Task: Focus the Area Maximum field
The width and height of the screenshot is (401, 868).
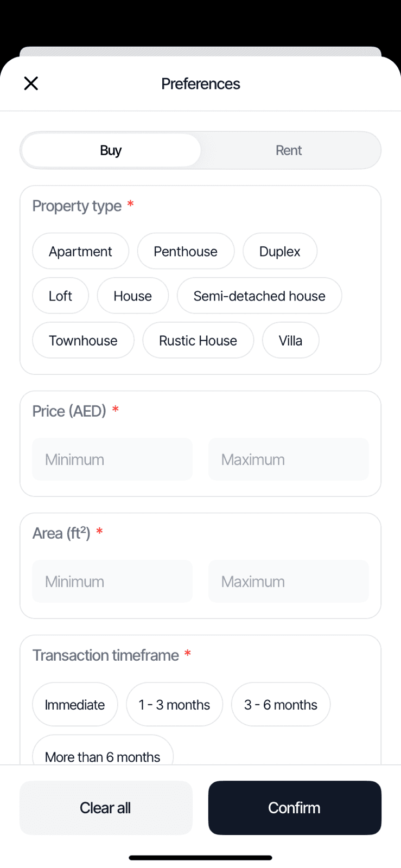Action: [288, 582]
